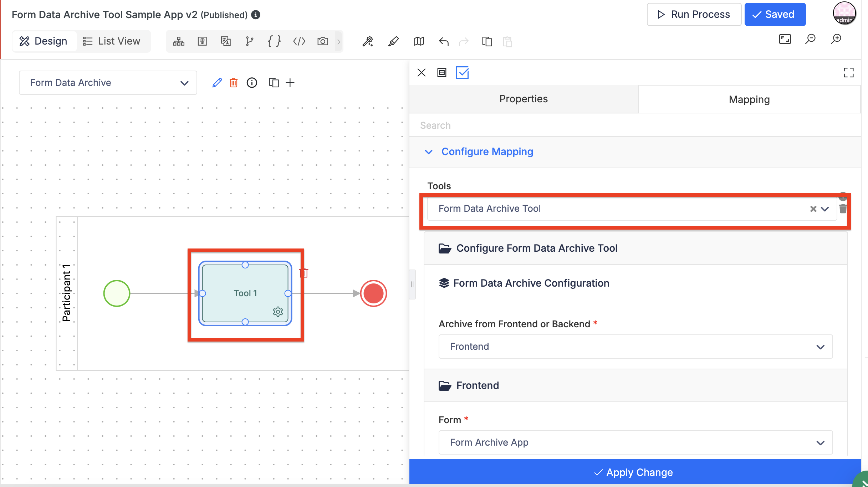Image resolution: width=868 pixels, height=487 pixels.
Task: Click the red trash icon beside process selector
Action: click(234, 83)
